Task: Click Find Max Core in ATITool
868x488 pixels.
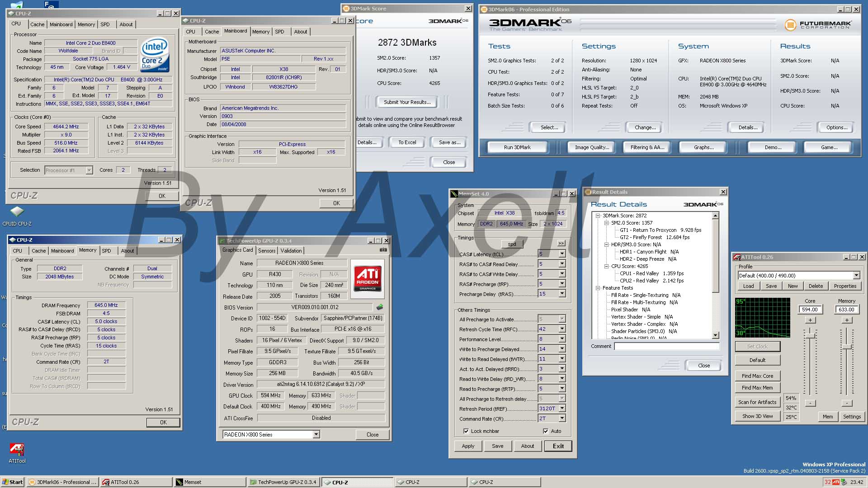Action: pos(757,376)
